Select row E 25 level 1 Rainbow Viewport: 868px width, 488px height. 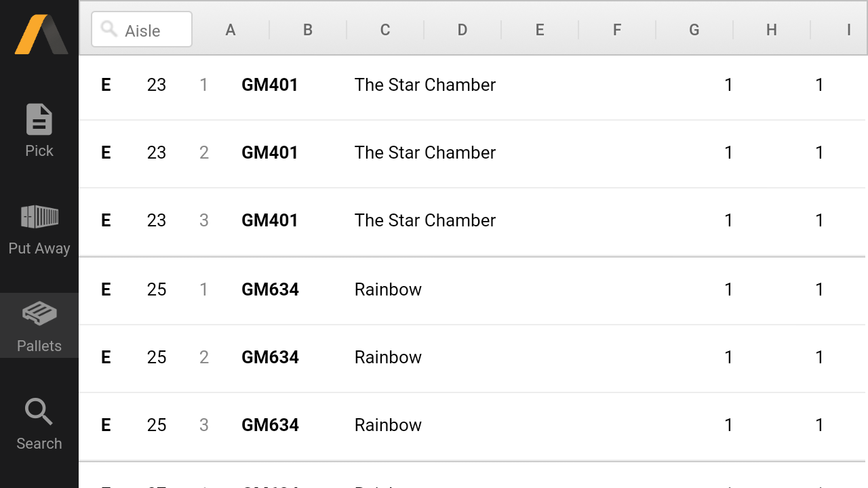[x=473, y=291]
